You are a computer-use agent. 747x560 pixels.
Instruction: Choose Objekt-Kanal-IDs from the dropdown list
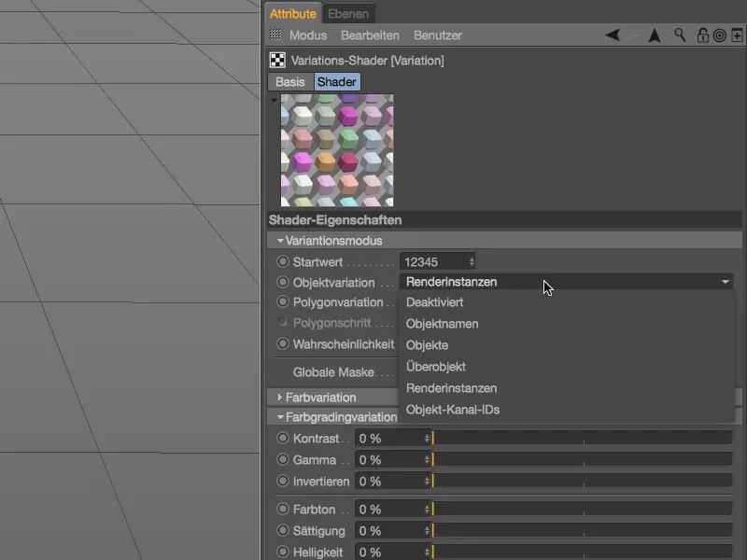pos(567,410)
